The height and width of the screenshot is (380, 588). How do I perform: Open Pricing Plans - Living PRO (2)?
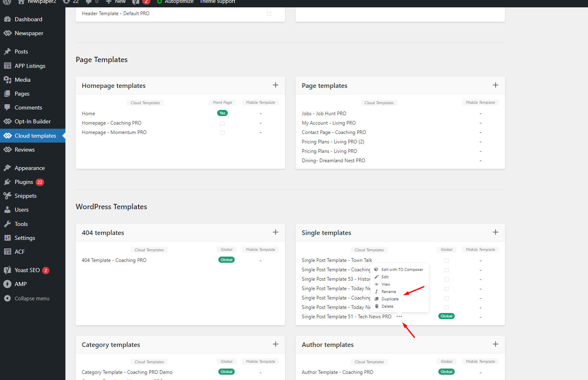tap(333, 142)
